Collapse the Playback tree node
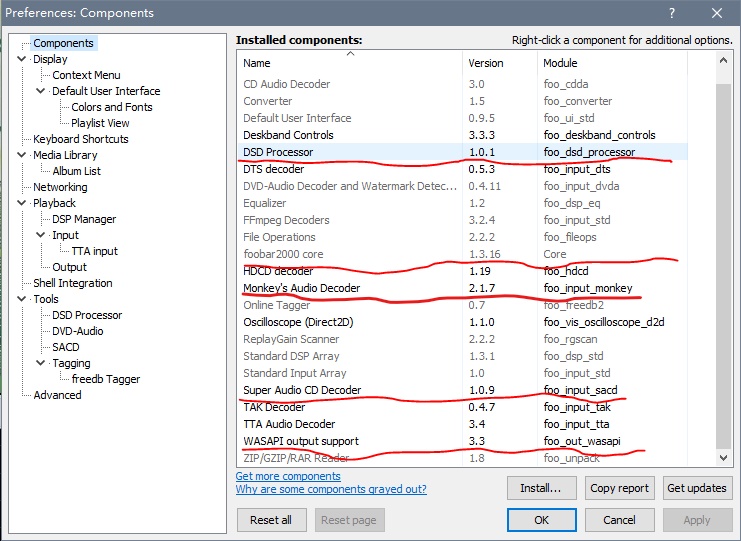Viewport: 741px width, 541px height. coord(22,203)
